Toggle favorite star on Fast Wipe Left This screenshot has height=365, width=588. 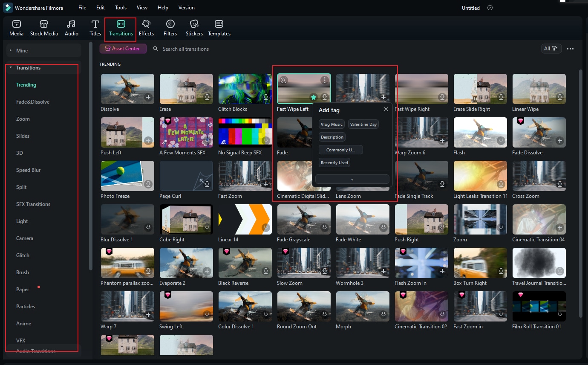point(314,97)
